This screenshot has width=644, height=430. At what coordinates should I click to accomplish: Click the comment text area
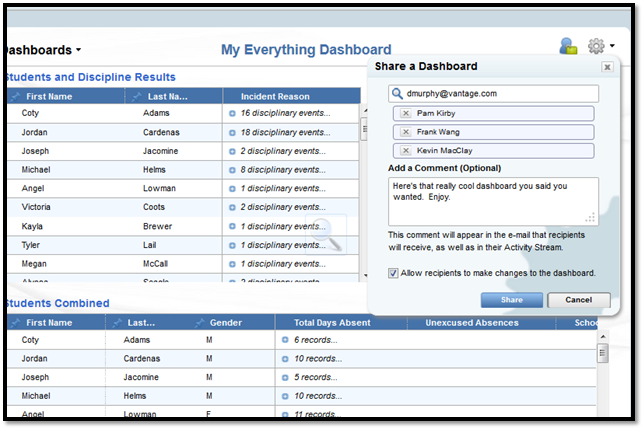click(493, 201)
